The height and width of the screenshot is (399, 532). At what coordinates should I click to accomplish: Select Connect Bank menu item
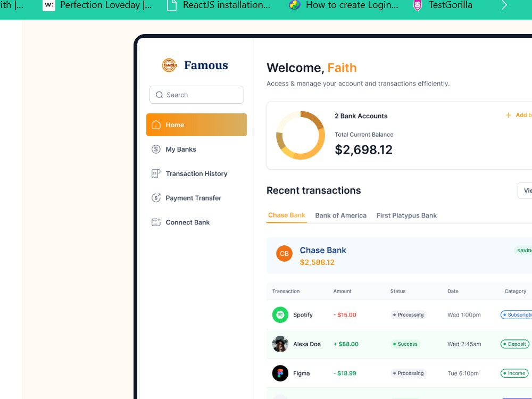[x=196, y=222]
